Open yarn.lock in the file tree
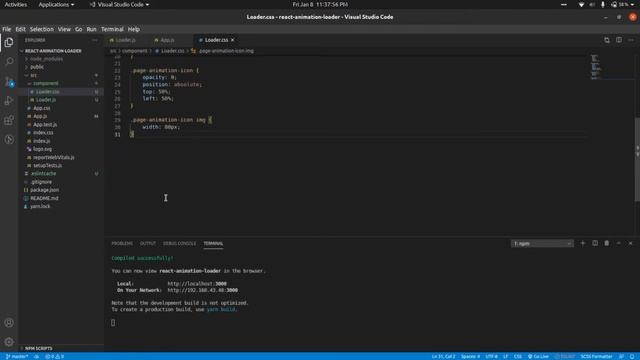The width and height of the screenshot is (640, 360). click(x=40, y=206)
